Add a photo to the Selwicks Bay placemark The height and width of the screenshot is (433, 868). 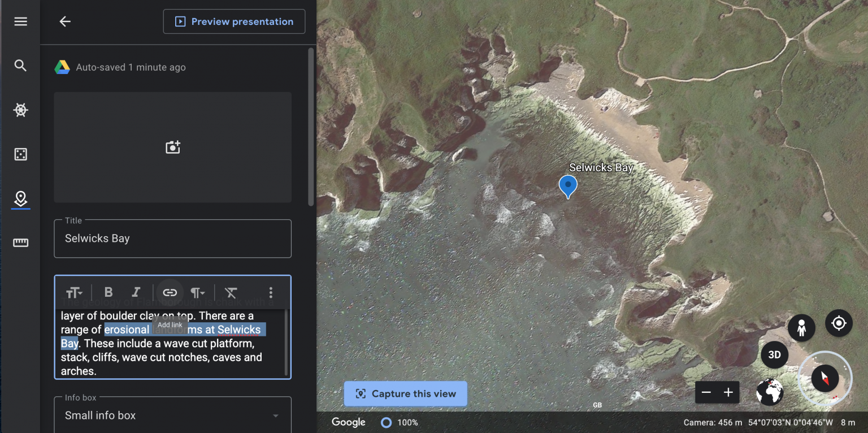click(x=172, y=147)
